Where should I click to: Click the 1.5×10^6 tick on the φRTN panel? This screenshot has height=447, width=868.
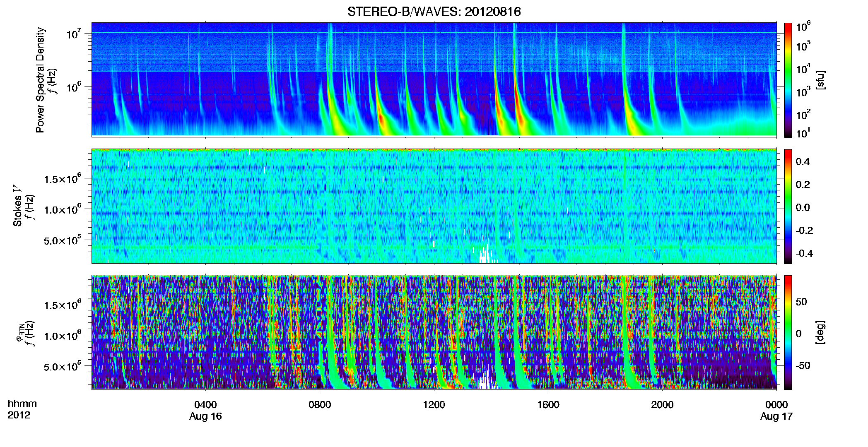pos(63,304)
